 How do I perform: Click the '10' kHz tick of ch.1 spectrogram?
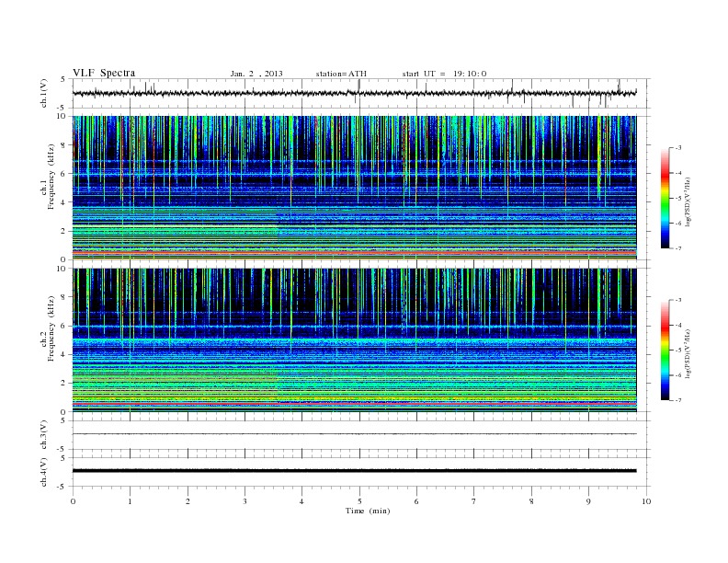(x=62, y=116)
